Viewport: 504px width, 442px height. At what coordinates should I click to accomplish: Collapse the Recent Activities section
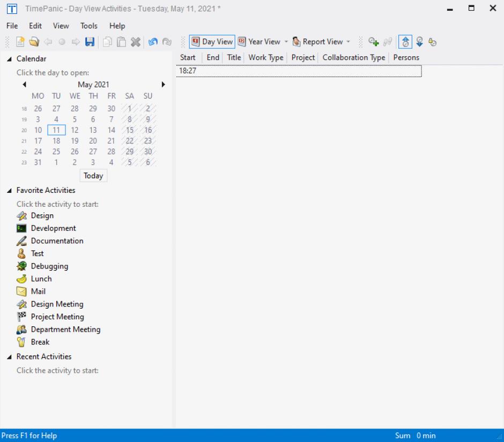pyautogui.click(x=9, y=357)
